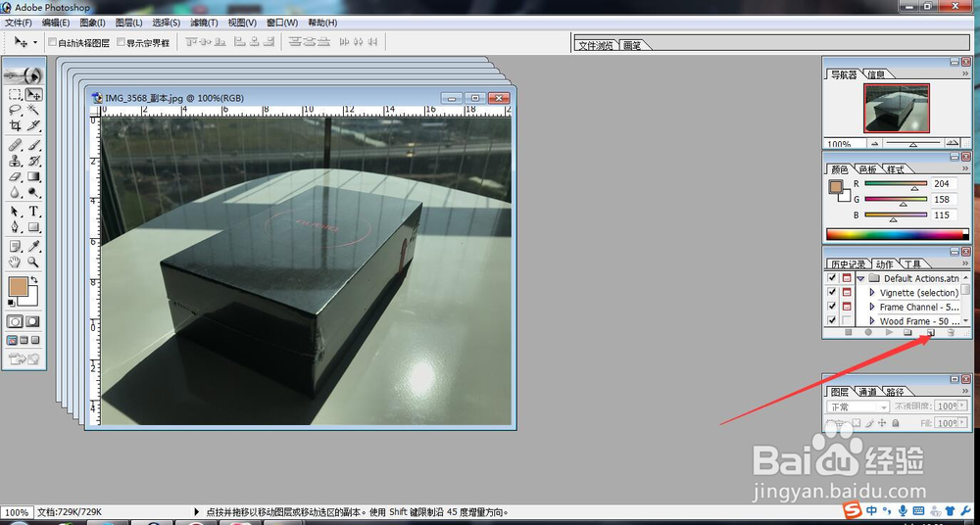Select the Lasso tool
Image resolution: width=980 pixels, height=525 pixels.
15,110
